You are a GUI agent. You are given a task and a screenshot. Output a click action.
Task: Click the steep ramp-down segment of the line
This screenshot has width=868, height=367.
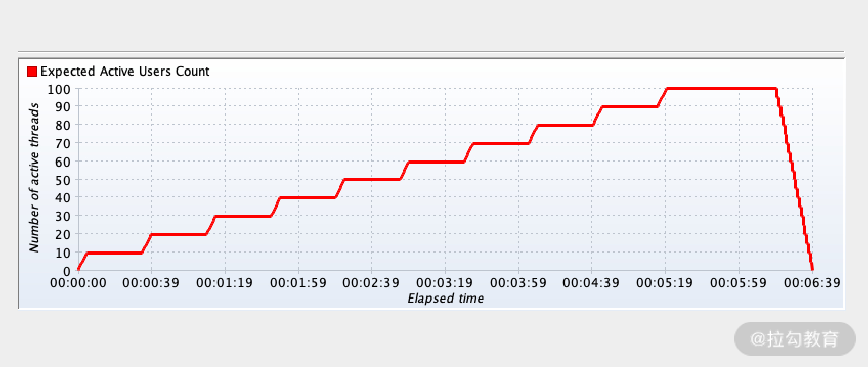pyautogui.click(x=795, y=179)
